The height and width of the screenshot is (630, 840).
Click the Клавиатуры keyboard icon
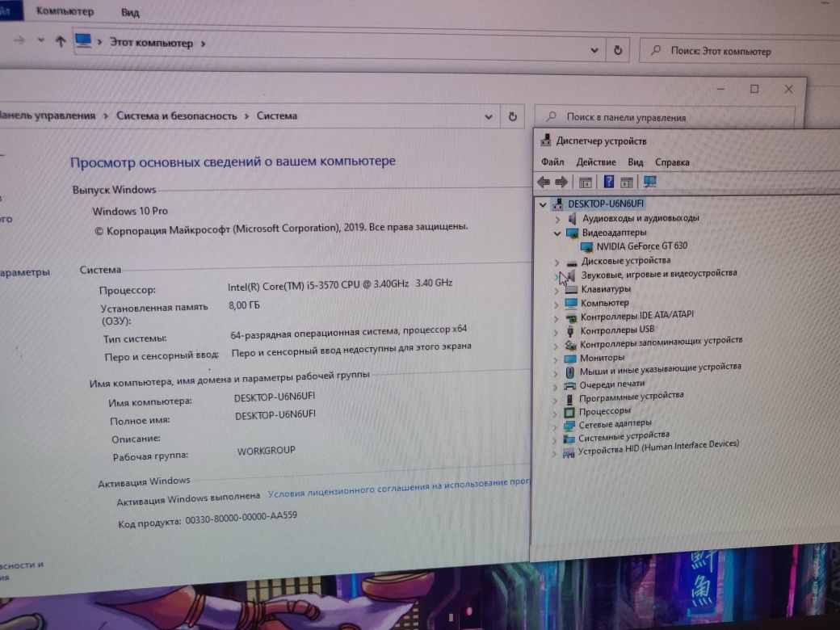571,290
